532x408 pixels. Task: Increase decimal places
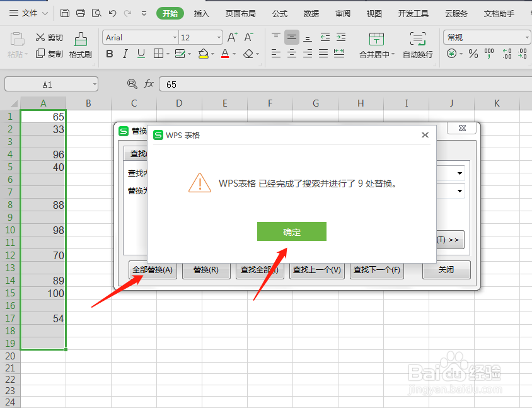[507, 54]
